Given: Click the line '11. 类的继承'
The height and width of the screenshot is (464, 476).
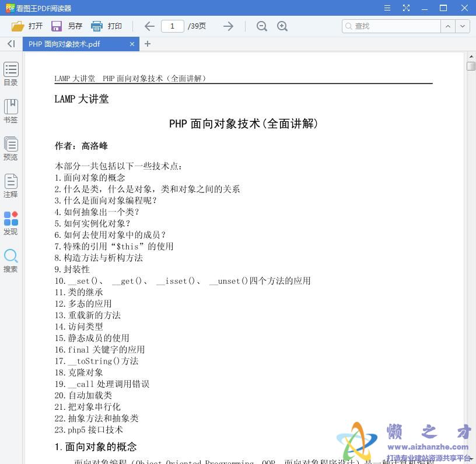Looking at the screenshot, I should (x=79, y=293).
